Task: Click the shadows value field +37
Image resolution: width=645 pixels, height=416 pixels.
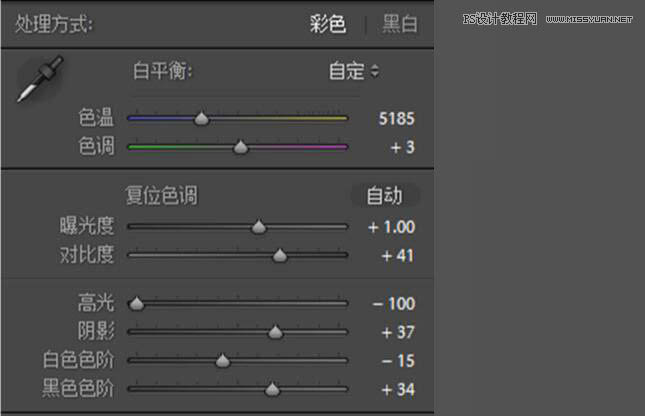Action: tap(398, 332)
